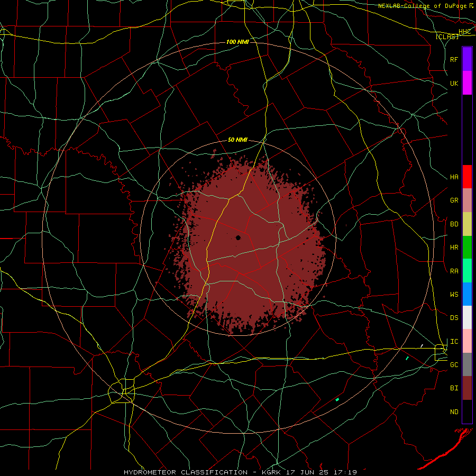Screen dimensions: 476x476
Task: Click the "BI" legend label
Action: coord(454,388)
